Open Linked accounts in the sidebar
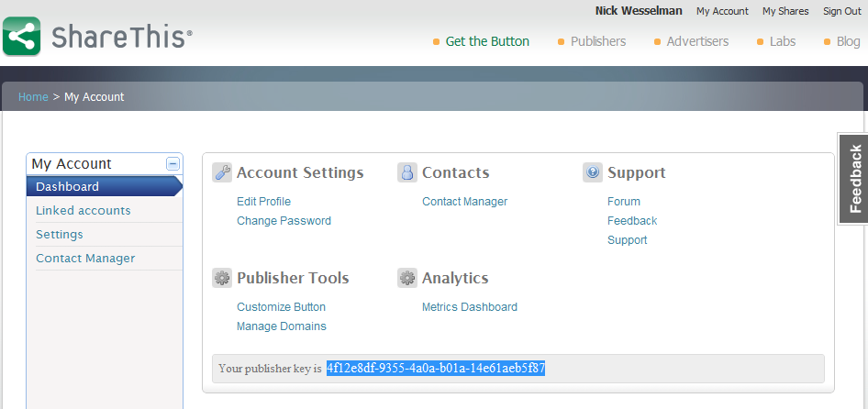Viewport: 868px width, 409px height. click(83, 211)
